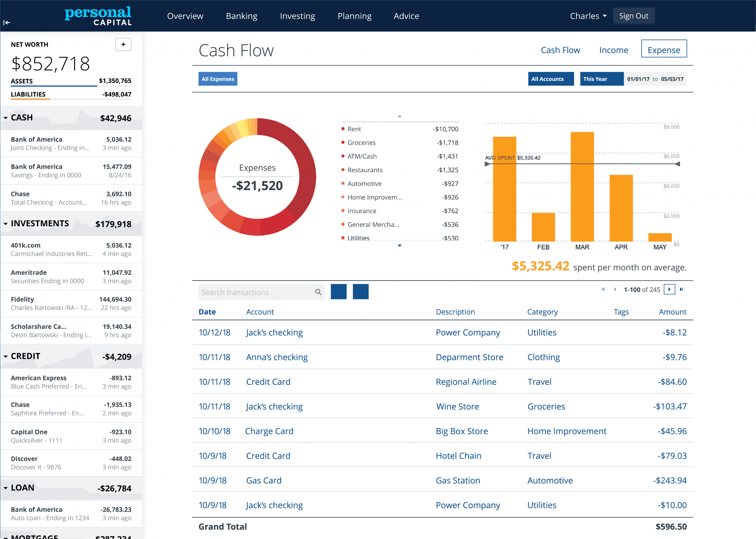Open the Banking menu item
Image resolution: width=756 pixels, height=539 pixels.
242,15
